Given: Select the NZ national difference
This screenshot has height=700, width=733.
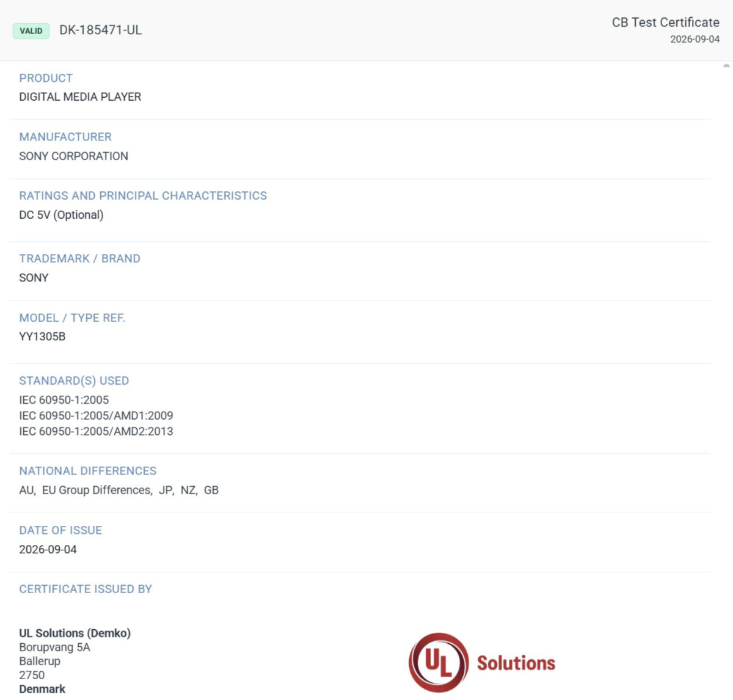Looking at the screenshot, I should tap(188, 490).
